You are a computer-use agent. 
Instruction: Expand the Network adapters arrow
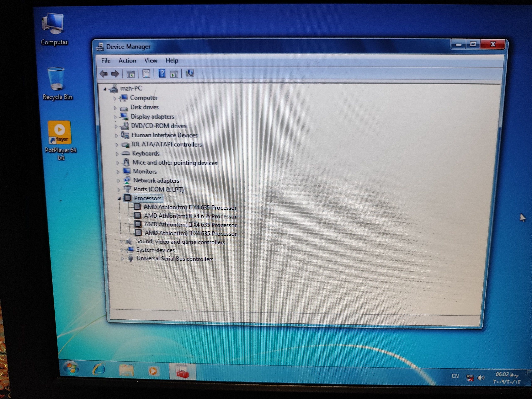coord(119,181)
